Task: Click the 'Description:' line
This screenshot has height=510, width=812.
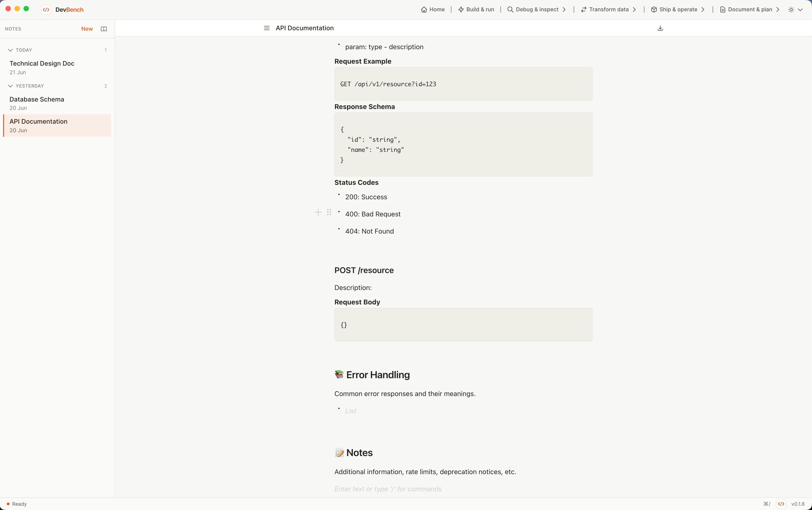Action: pyautogui.click(x=353, y=287)
